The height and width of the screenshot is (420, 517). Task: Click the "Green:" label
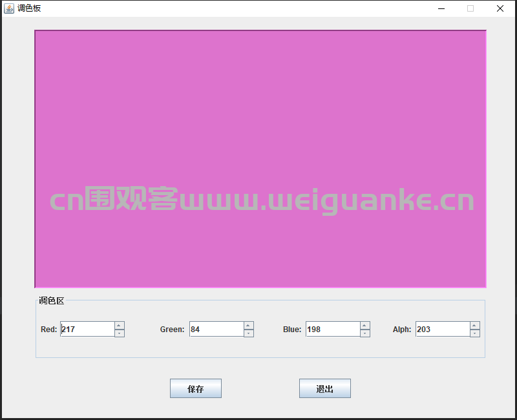pos(172,330)
